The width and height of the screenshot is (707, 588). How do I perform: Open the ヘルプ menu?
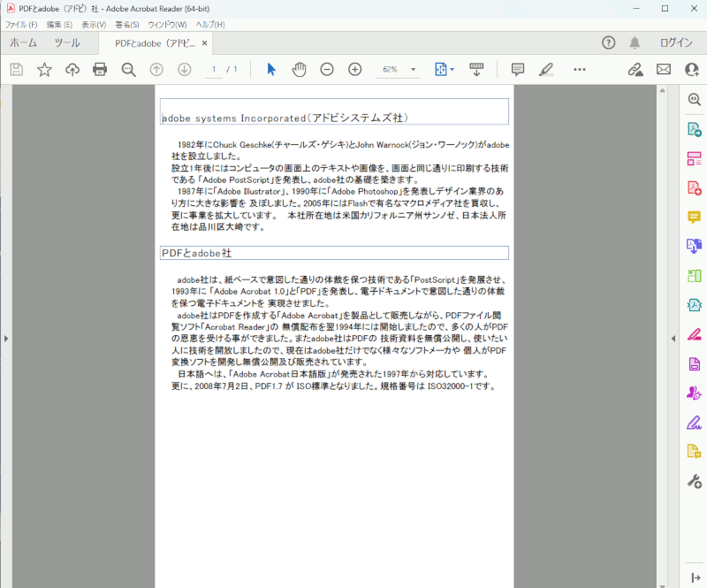[210, 25]
